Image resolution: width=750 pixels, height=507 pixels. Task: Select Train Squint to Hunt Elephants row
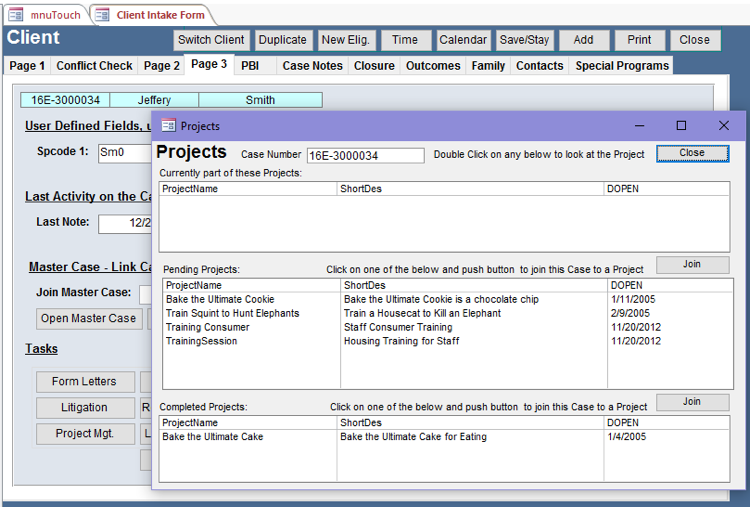[x=232, y=313]
